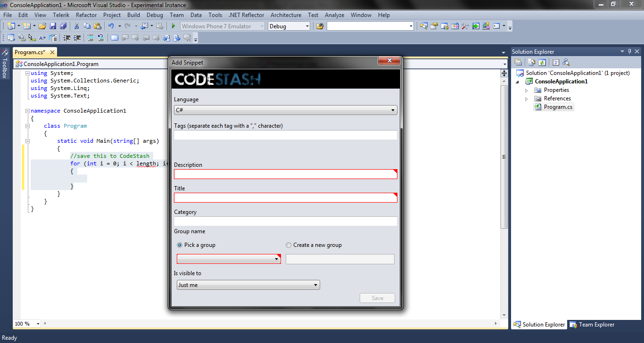Pin the Solution Explorer panel with pushpin
Screen dimensions: 644x343
pyautogui.click(x=629, y=51)
